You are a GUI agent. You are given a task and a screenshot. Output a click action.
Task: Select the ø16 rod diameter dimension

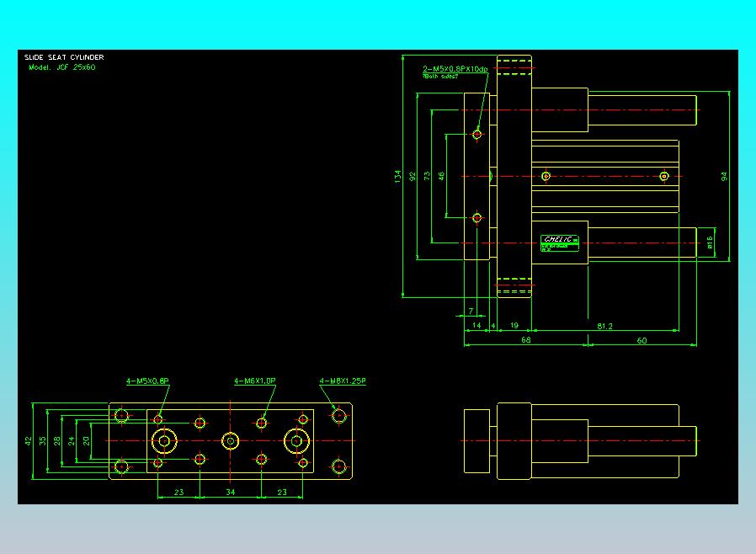(x=710, y=242)
